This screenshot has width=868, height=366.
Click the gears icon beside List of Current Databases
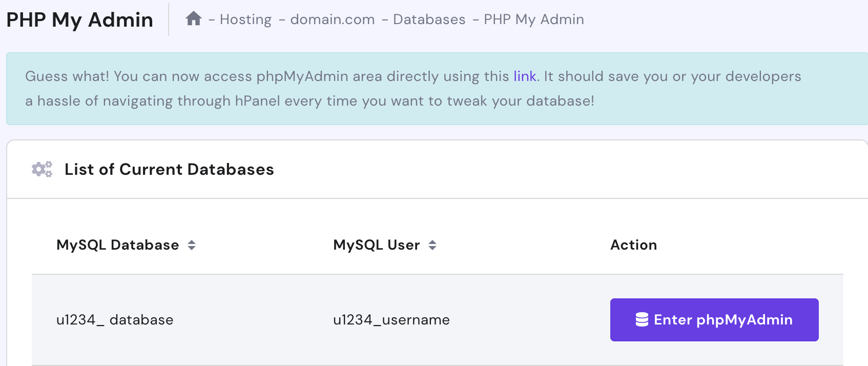41,169
